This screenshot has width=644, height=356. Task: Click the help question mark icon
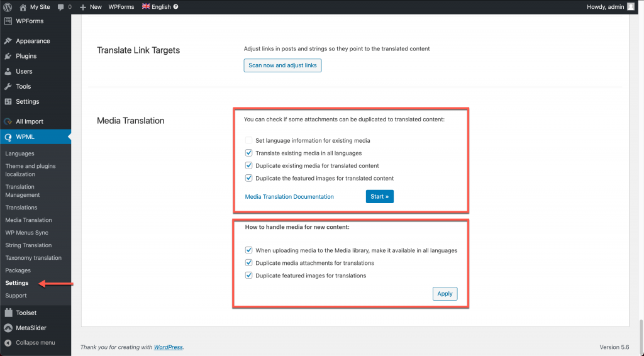click(176, 6)
